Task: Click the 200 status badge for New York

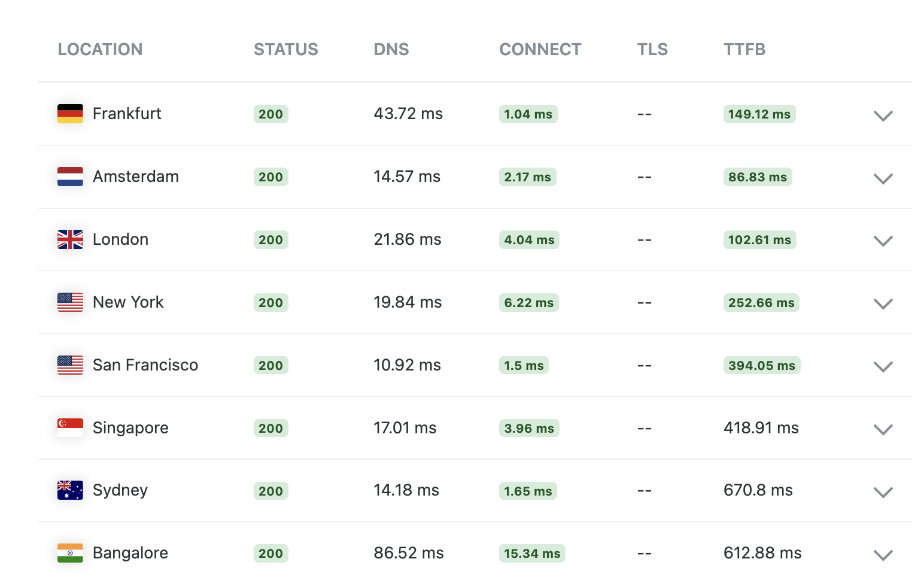Action: (x=270, y=303)
